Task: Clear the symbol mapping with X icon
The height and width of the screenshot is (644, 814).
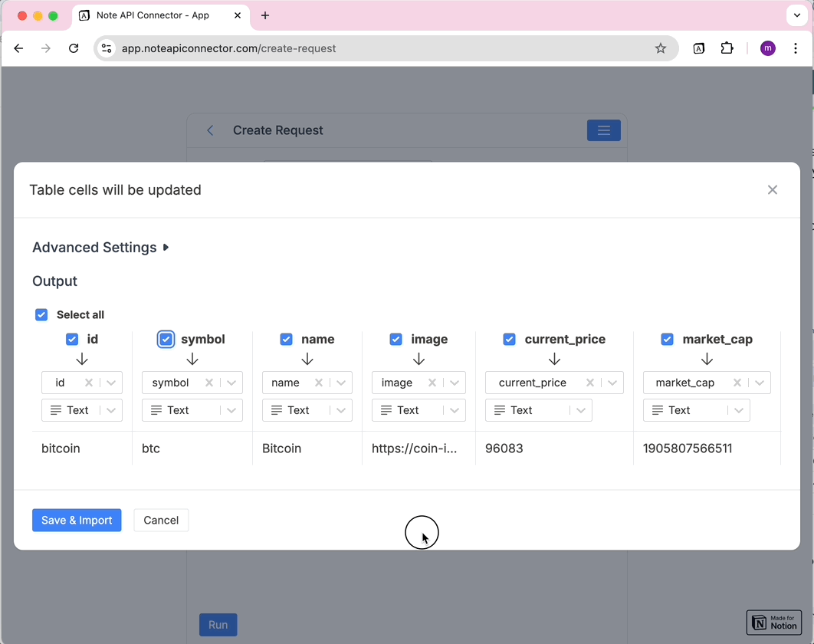Action: pos(209,383)
